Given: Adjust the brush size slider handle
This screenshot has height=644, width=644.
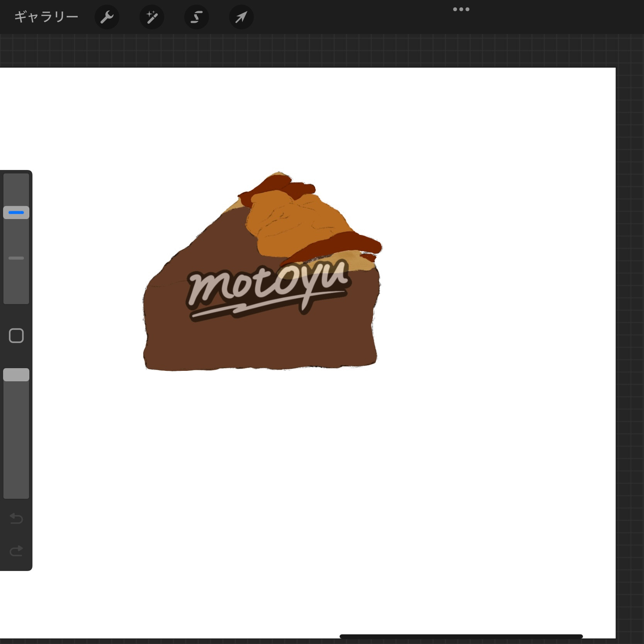Looking at the screenshot, I should pos(16,212).
